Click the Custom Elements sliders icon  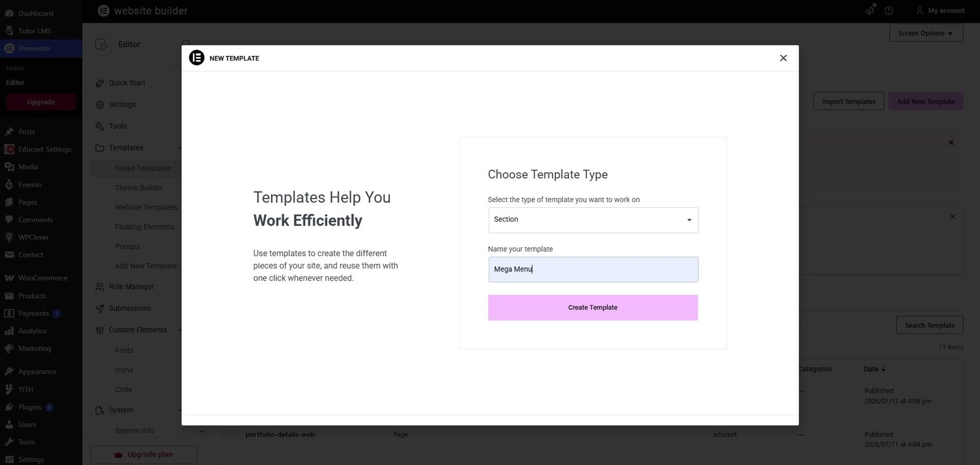(x=100, y=330)
